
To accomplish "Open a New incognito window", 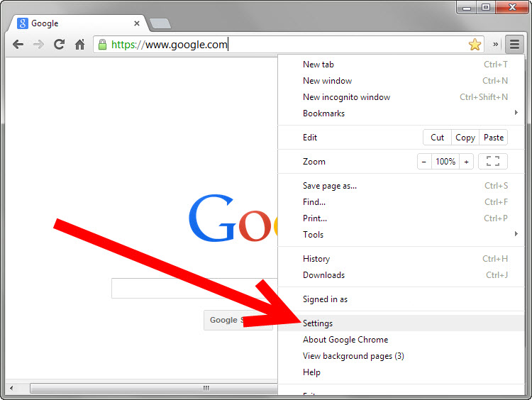I will pyautogui.click(x=401, y=97).
